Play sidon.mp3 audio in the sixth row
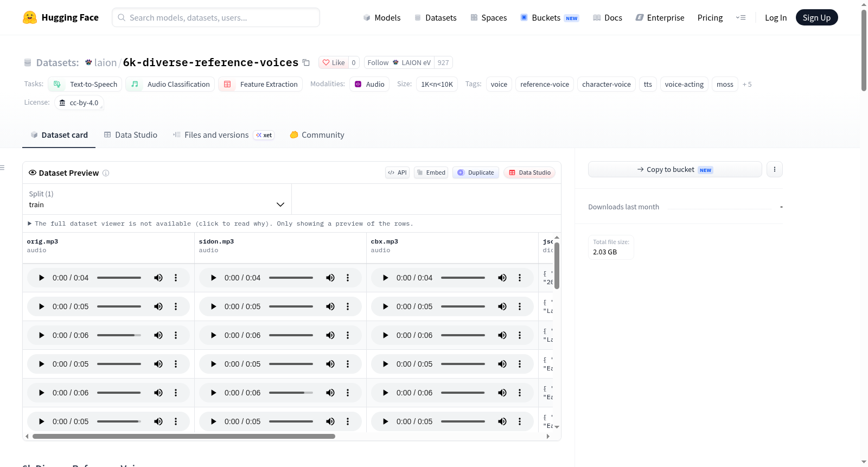The image size is (868, 467). pyautogui.click(x=213, y=421)
